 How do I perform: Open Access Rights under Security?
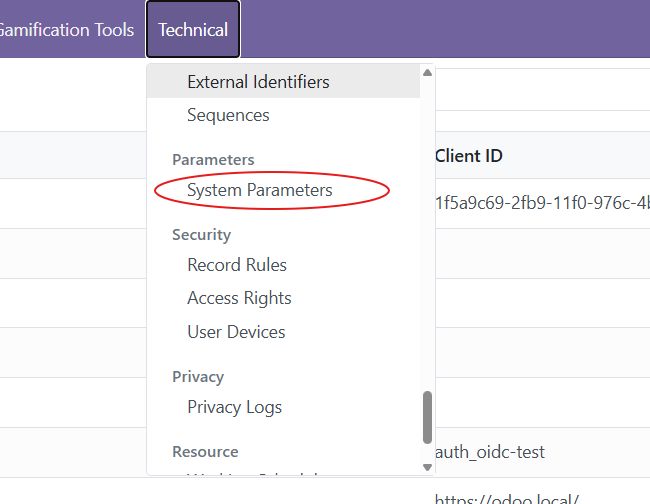[x=239, y=298]
